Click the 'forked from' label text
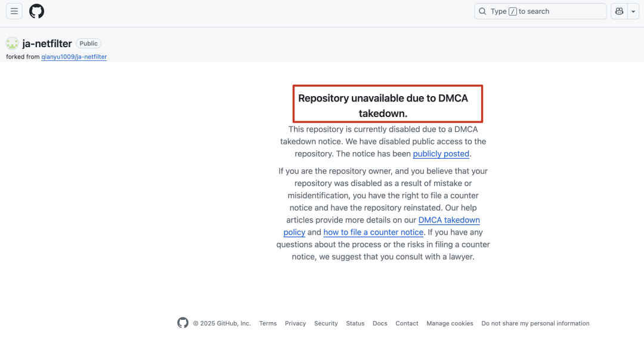644x339 pixels. pos(23,57)
